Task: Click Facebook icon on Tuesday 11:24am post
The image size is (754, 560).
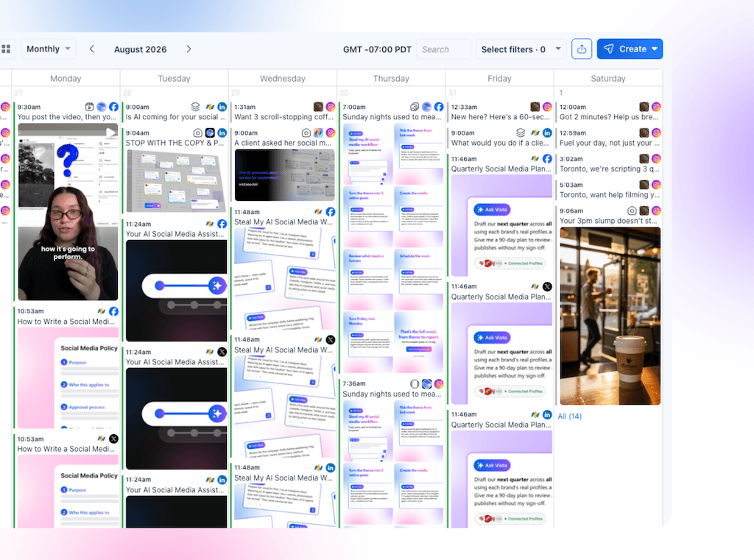Action: pos(222,224)
